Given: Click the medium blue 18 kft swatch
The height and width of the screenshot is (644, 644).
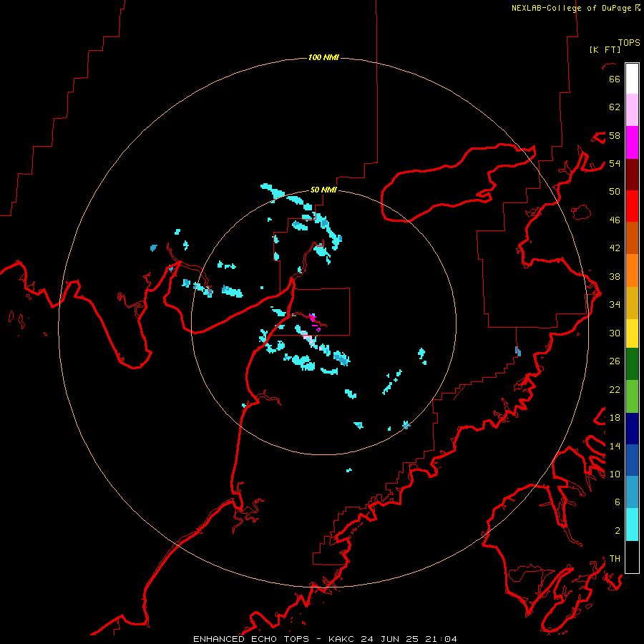Looking at the screenshot, I should [632, 460].
